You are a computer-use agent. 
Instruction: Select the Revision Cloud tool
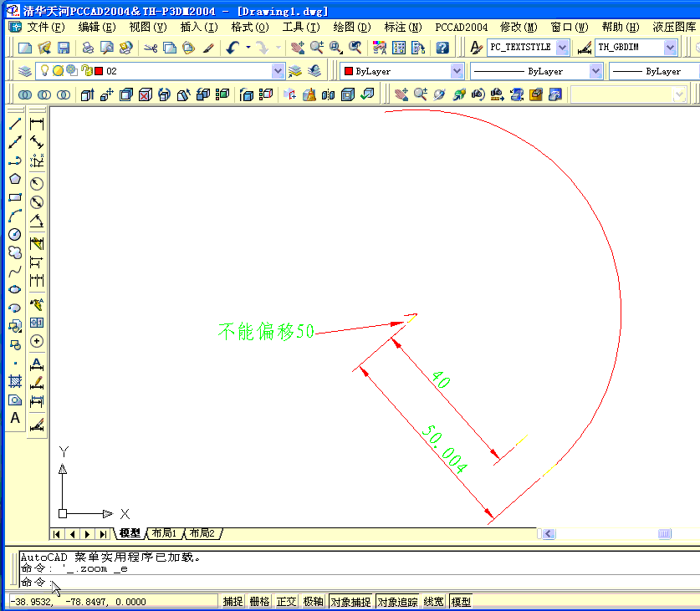point(15,252)
